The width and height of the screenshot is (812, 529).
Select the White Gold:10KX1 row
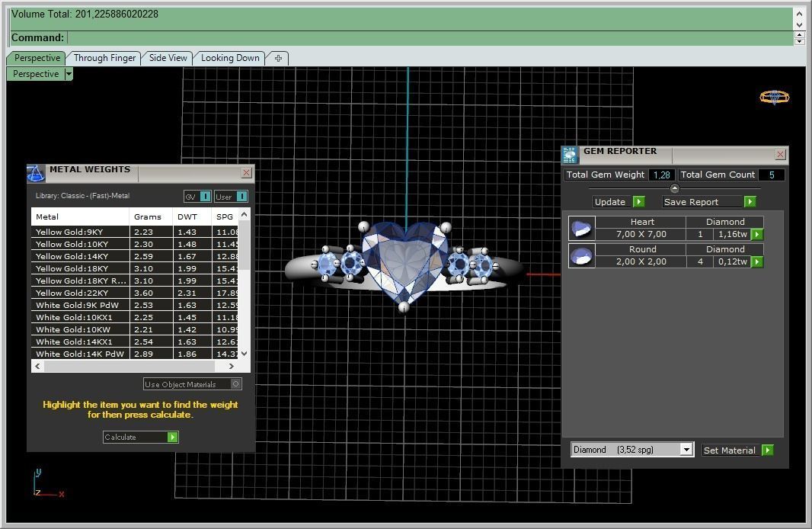[x=135, y=317]
